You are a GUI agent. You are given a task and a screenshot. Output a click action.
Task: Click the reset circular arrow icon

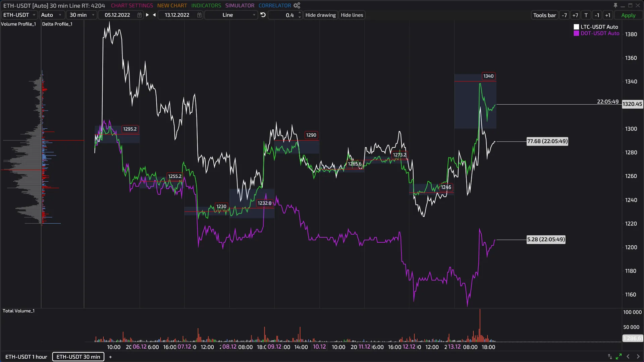pyautogui.click(x=263, y=15)
